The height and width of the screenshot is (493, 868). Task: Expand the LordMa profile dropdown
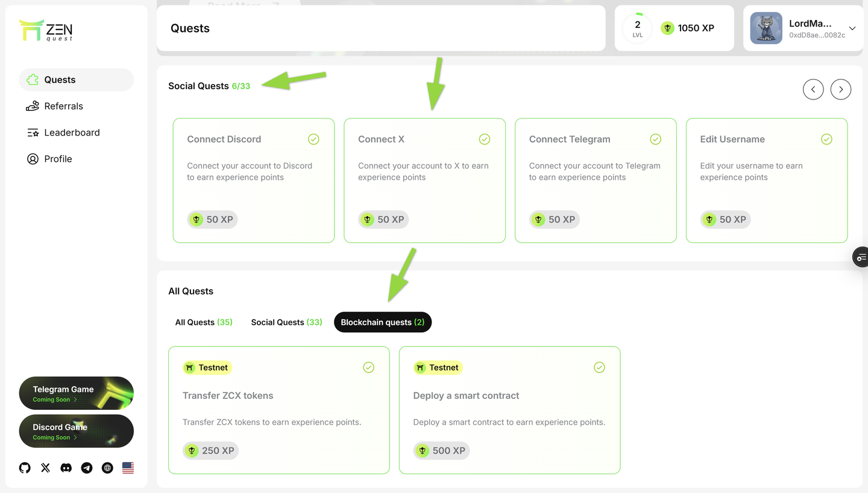click(852, 28)
